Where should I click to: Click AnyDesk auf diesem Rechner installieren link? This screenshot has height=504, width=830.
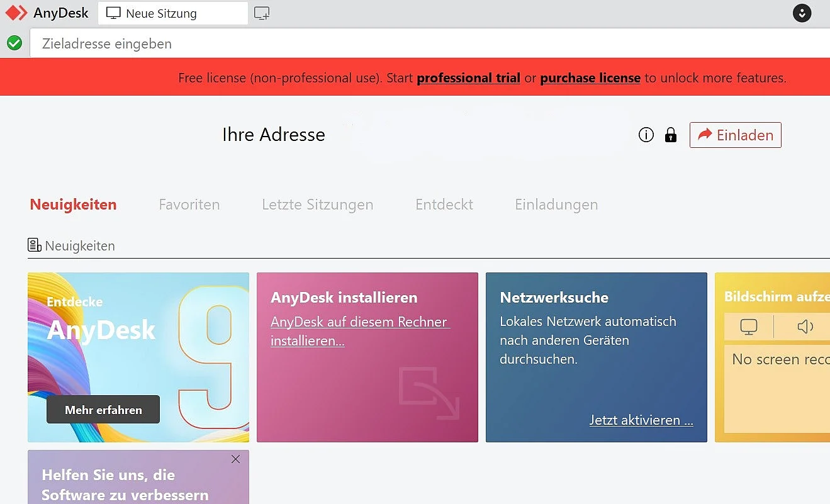(x=359, y=331)
